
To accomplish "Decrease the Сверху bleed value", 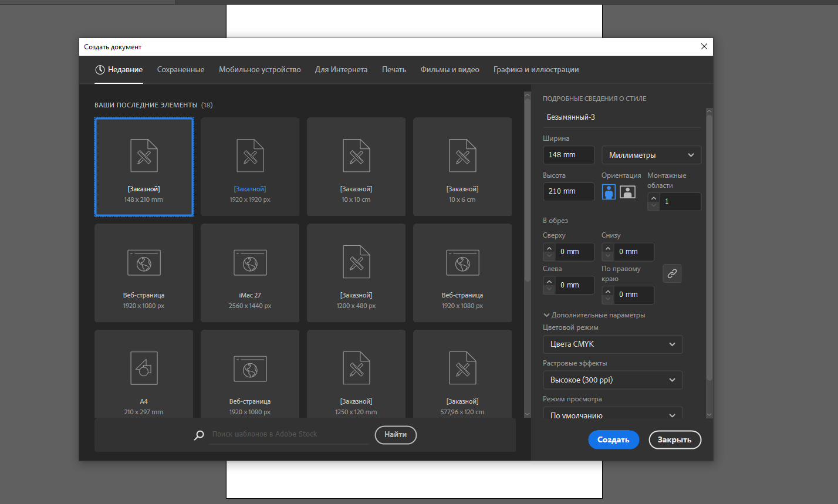I will tap(549, 256).
